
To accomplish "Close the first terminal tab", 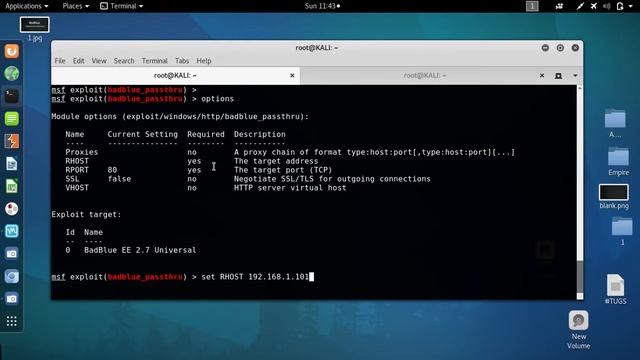I will 292,76.
